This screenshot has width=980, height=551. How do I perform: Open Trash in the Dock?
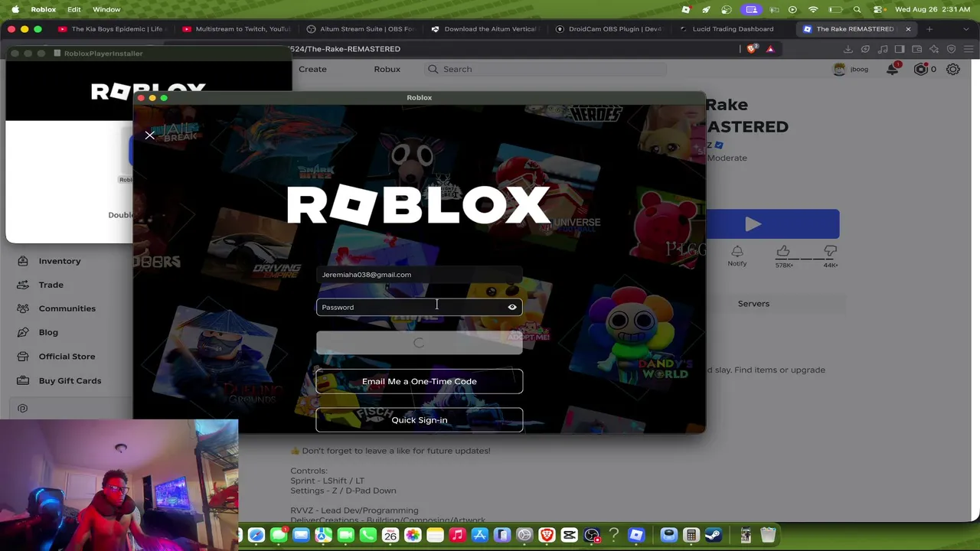[768, 535]
